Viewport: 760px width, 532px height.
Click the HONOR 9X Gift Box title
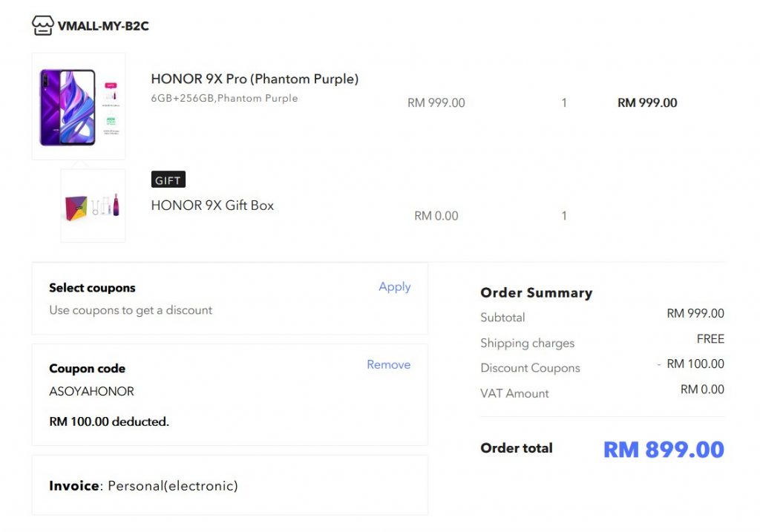[212, 206]
